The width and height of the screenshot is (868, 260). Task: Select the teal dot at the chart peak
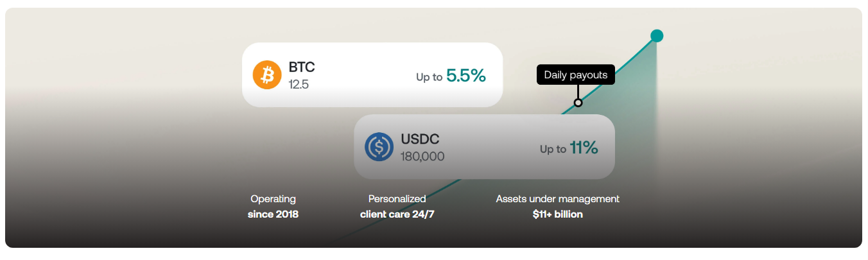pyautogui.click(x=656, y=35)
